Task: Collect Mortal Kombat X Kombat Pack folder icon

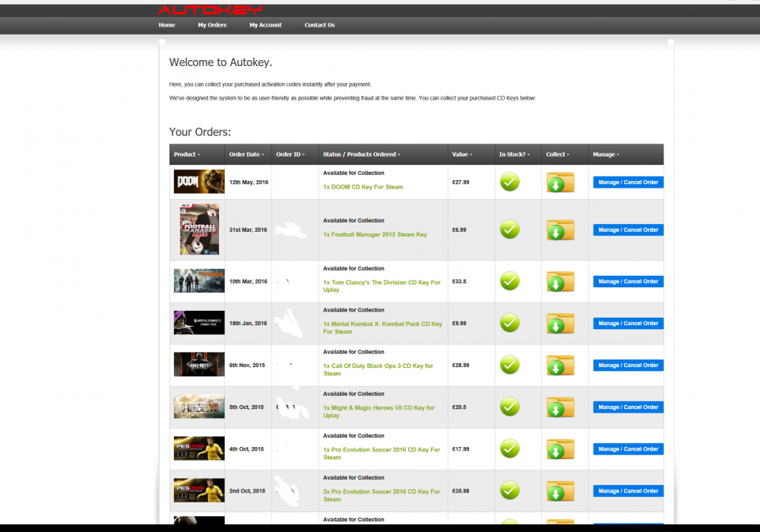Action: 560,323
